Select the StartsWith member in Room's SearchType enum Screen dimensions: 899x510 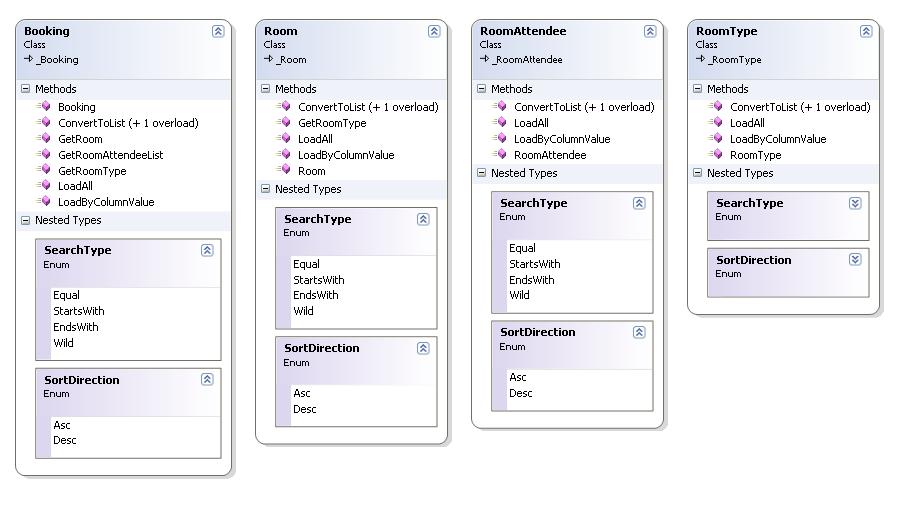(319, 280)
